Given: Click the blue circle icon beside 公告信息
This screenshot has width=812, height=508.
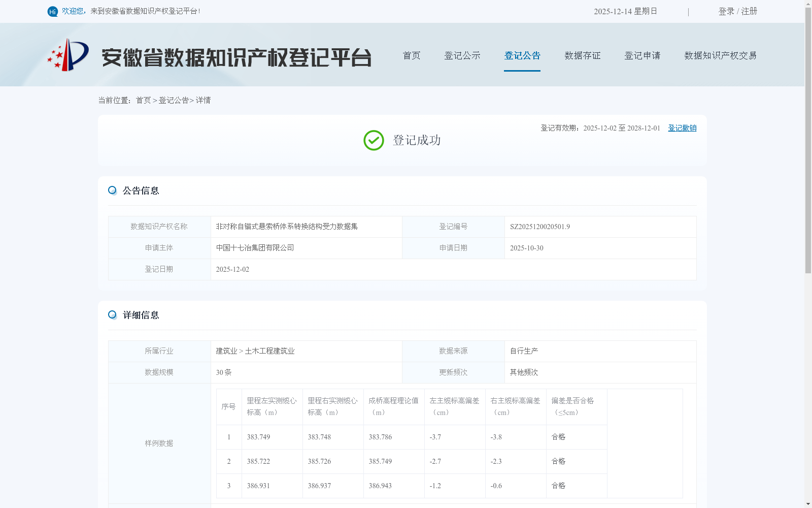Looking at the screenshot, I should (x=112, y=190).
